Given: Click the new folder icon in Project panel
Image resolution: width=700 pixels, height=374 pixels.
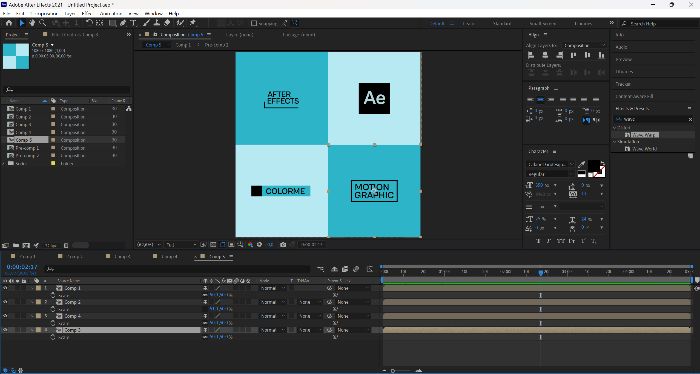Looking at the screenshot, I should [16, 245].
